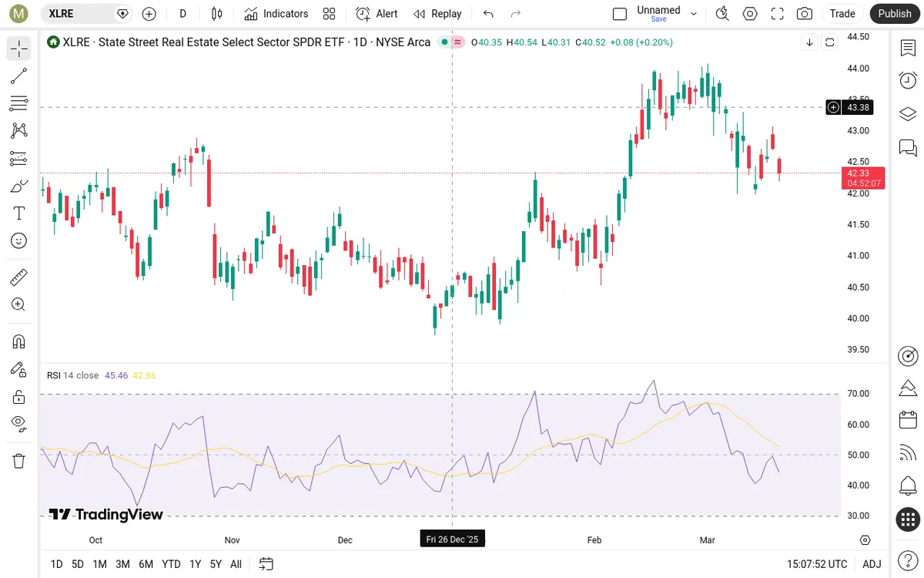
Task: Open the object tree layers panel
Action: pos(908,114)
